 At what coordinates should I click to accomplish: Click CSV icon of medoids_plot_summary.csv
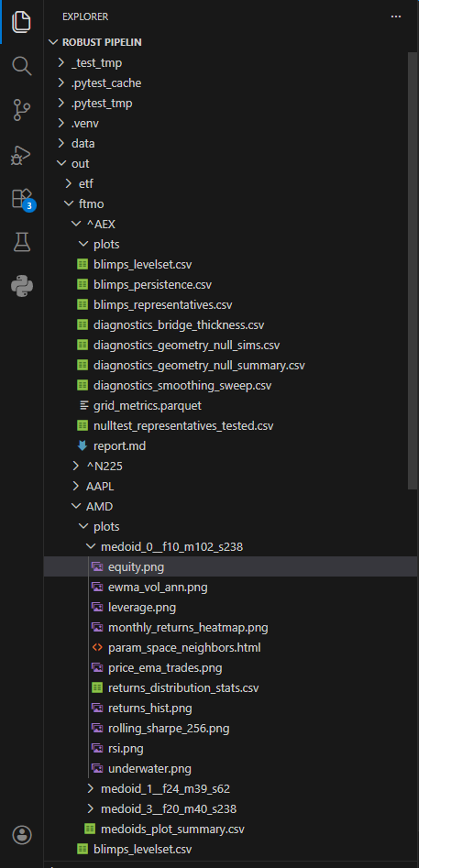[x=90, y=830]
